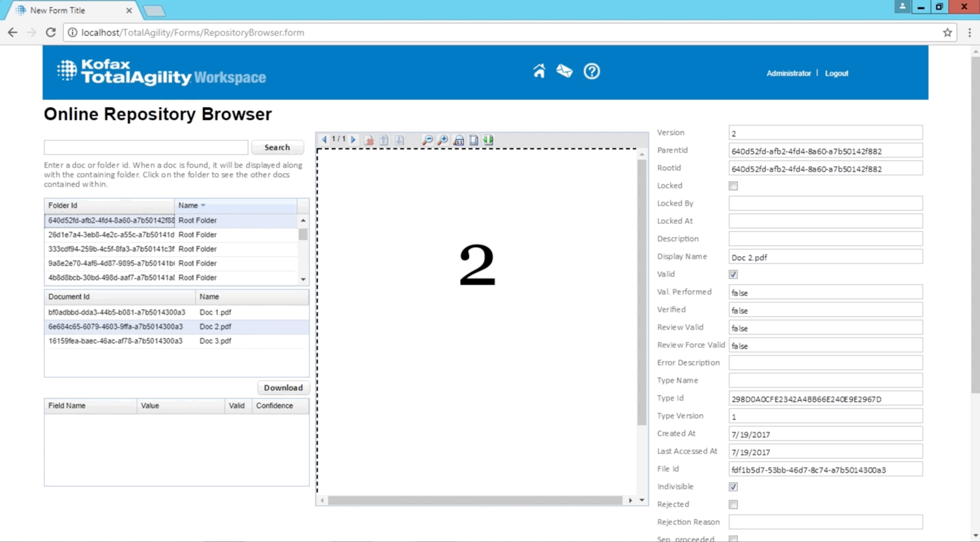This screenshot has height=542, width=980.
Task: Select the Doc 3.pdf document row
Action: point(176,341)
